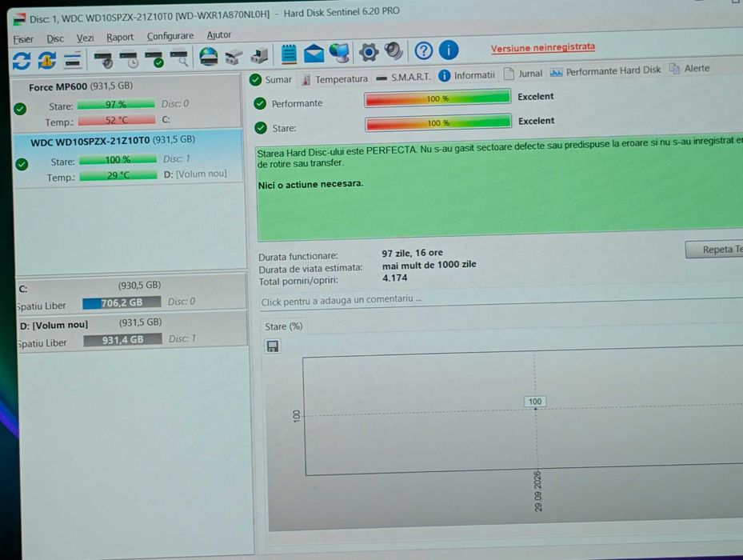Click the globe-on-disk toolbar icon
Viewport: 743px width, 560px height.
point(209,57)
